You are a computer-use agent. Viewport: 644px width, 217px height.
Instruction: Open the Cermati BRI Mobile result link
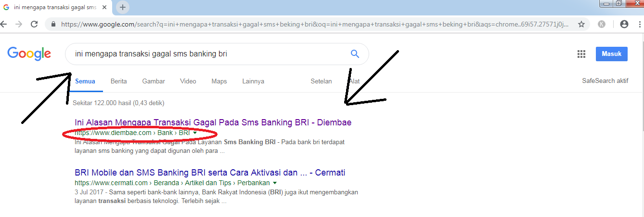[x=210, y=173]
